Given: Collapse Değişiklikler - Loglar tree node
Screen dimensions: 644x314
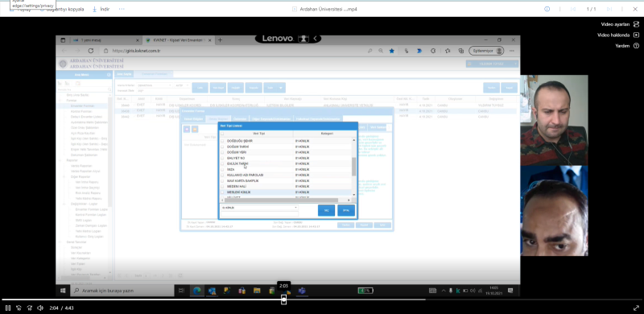Looking at the screenshot, I should (x=64, y=204).
